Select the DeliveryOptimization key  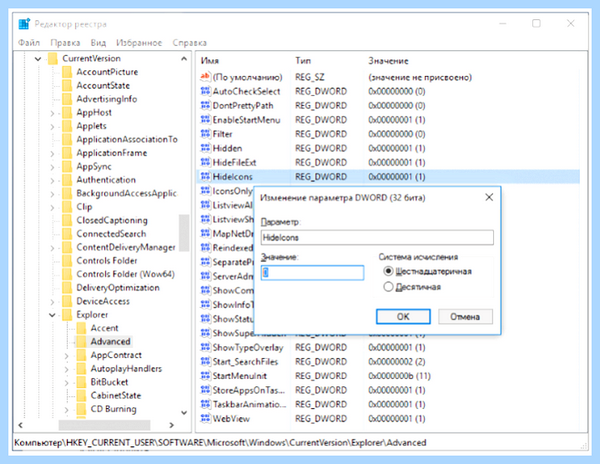click(x=118, y=287)
